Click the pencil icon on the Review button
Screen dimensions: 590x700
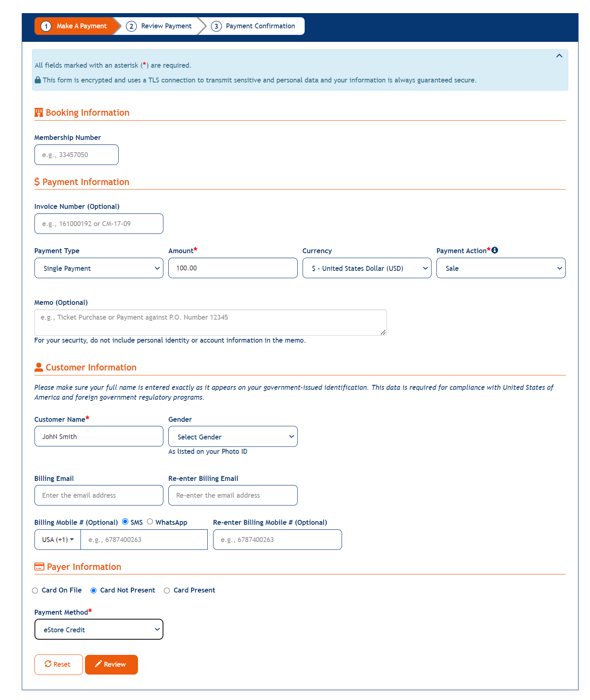pos(98,664)
